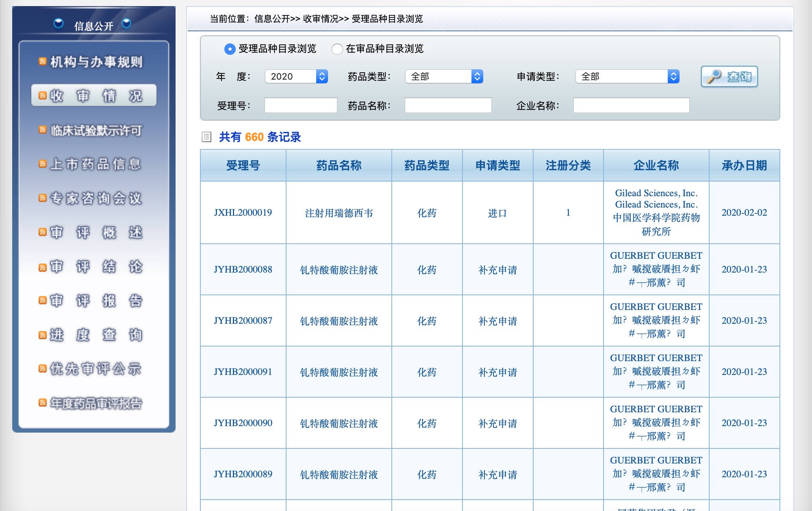Click 补充申请 in row JYHB2000091
The image size is (812, 511).
[x=497, y=372]
